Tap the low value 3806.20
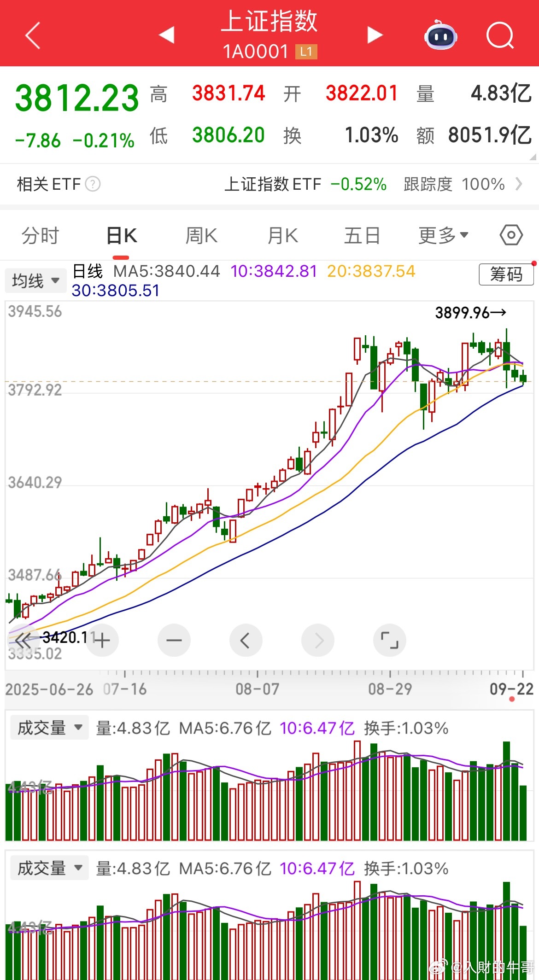Image resolution: width=539 pixels, height=980 pixels. [x=228, y=135]
